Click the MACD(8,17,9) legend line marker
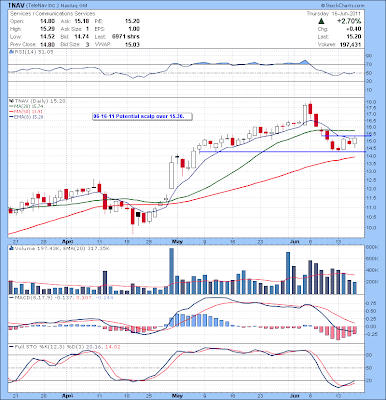 click(11, 297)
